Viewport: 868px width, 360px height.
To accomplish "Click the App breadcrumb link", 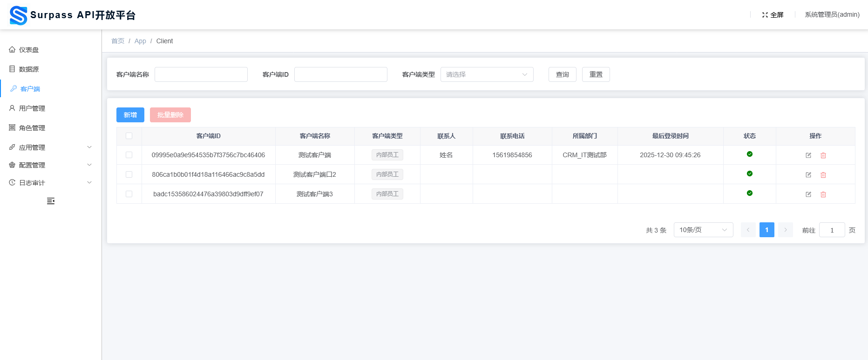I will [140, 41].
